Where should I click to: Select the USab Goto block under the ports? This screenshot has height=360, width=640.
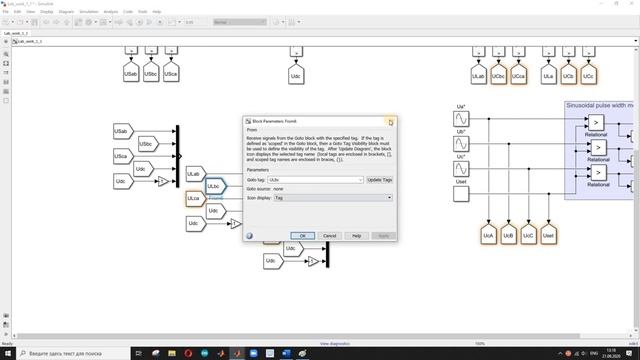131,72
